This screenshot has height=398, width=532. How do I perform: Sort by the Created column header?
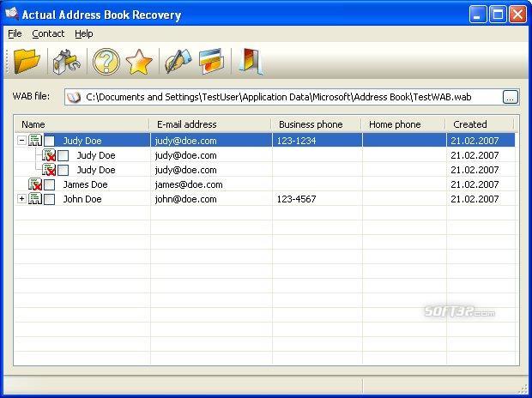(481, 124)
